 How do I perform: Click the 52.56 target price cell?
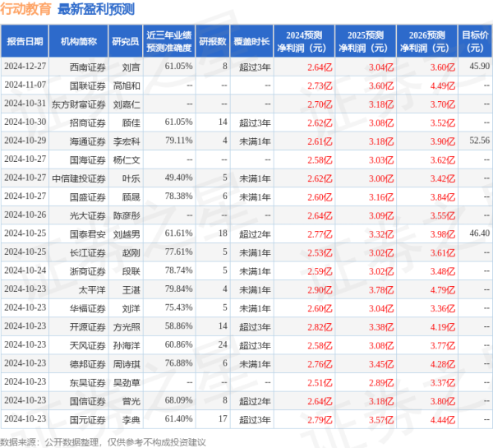(x=478, y=141)
